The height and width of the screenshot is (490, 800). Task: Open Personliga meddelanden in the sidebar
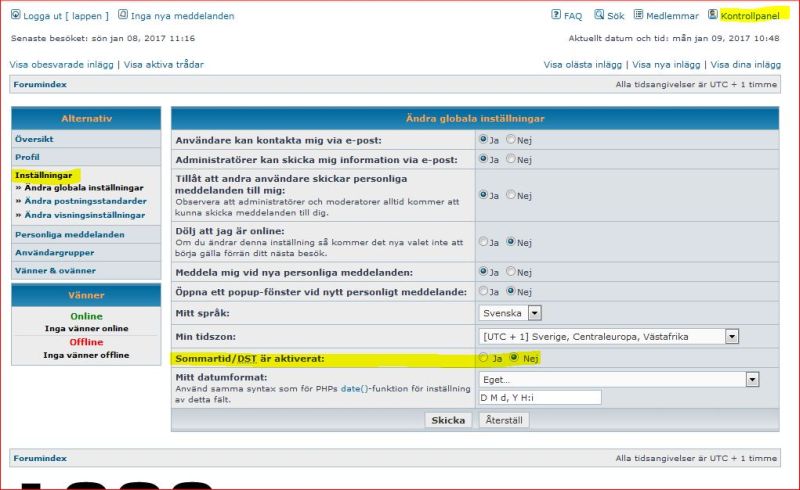70,234
